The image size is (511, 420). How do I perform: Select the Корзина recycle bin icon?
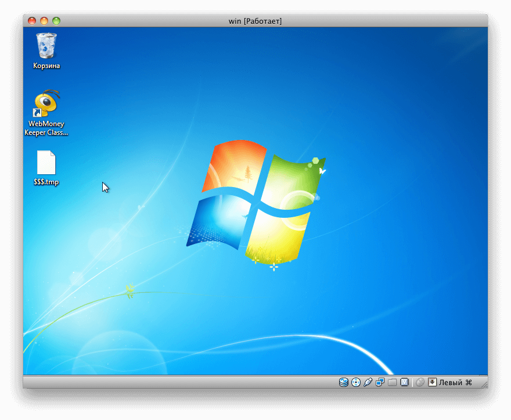click(46, 46)
